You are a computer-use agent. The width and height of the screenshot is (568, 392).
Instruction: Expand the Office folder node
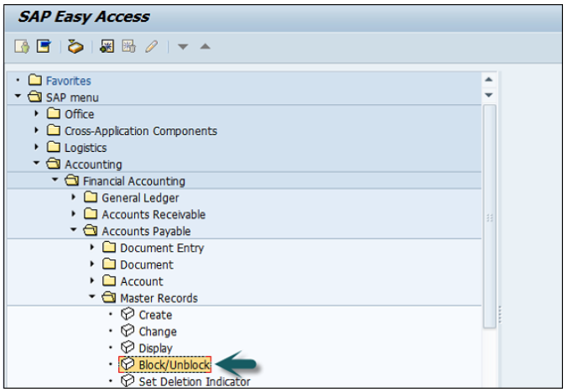pos(37,113)
